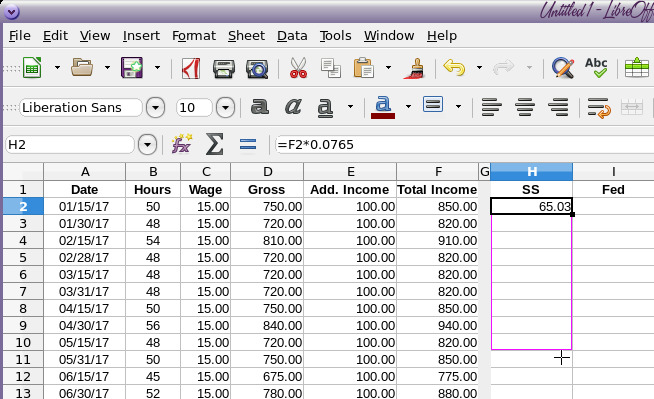Click the Copy icon
The height and width of the screenshot is (399, 654).
pyautogui.click(x=331, y=68)
